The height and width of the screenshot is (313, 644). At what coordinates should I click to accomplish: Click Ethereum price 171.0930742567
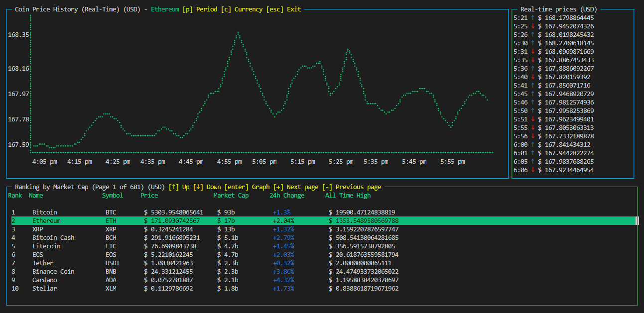(x=172, y=221)
